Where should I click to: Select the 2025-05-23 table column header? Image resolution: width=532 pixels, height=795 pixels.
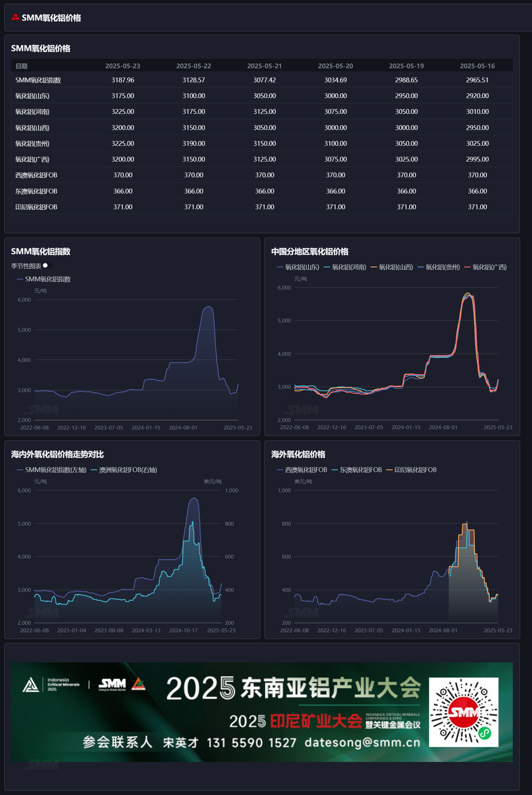click(123, 66)
